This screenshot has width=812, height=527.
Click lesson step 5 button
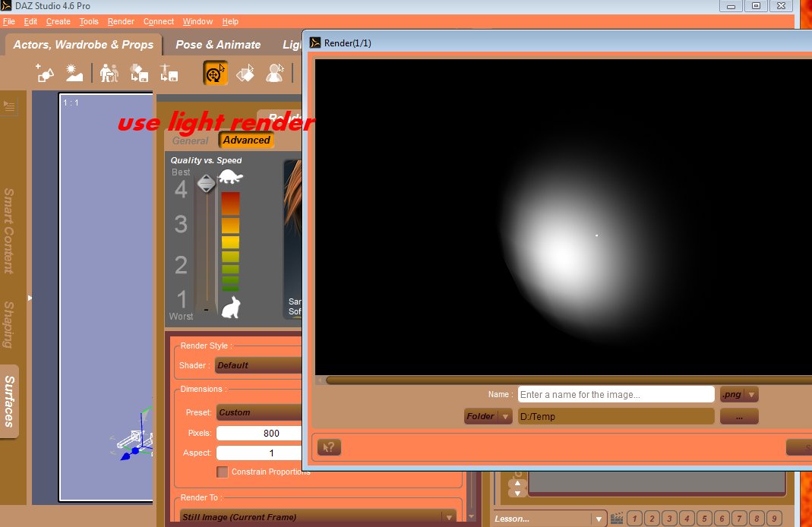coord(704,518)
